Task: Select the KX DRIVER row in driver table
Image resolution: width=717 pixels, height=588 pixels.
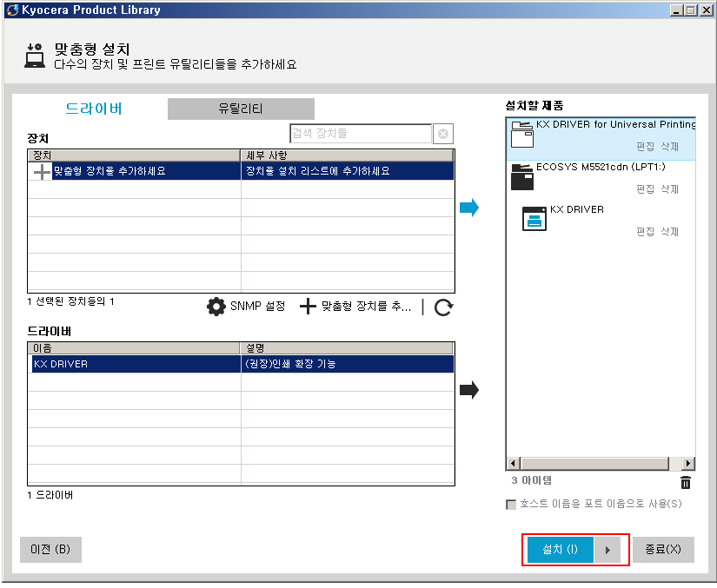Action: 241,364
